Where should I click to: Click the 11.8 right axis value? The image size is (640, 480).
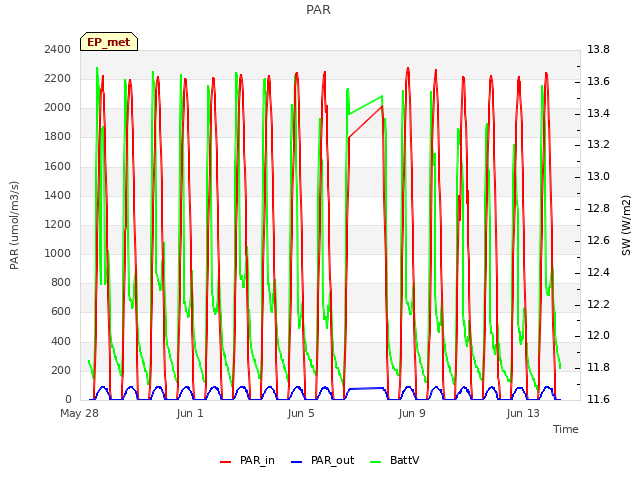(x=598, y=367)
